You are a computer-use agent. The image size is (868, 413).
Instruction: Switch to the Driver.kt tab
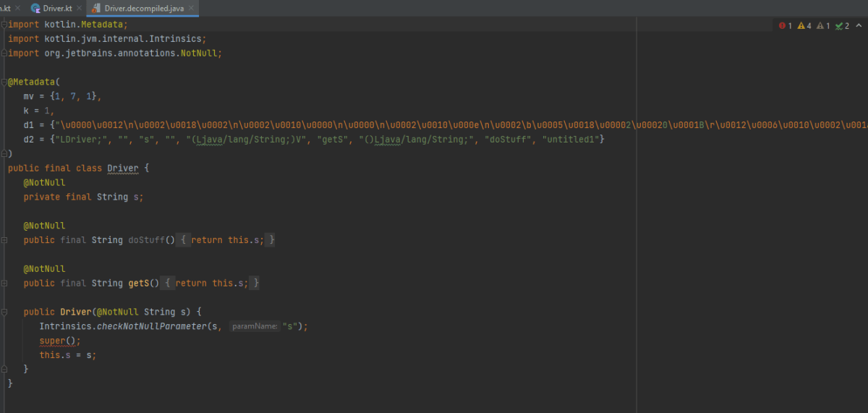(x=56, y=8)
